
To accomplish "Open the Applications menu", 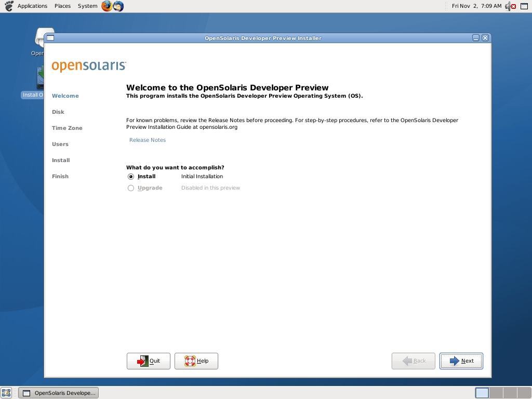I will [32, 6].
